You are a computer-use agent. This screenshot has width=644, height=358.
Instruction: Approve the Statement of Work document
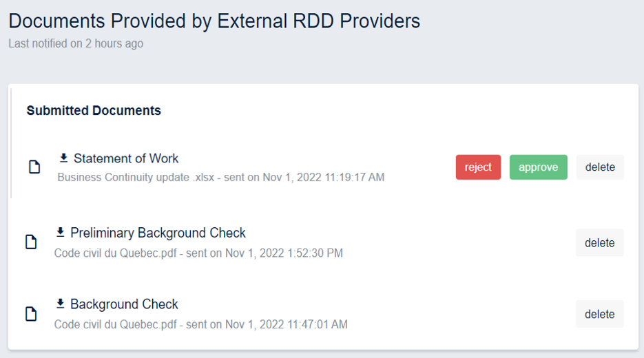[538, 167]
